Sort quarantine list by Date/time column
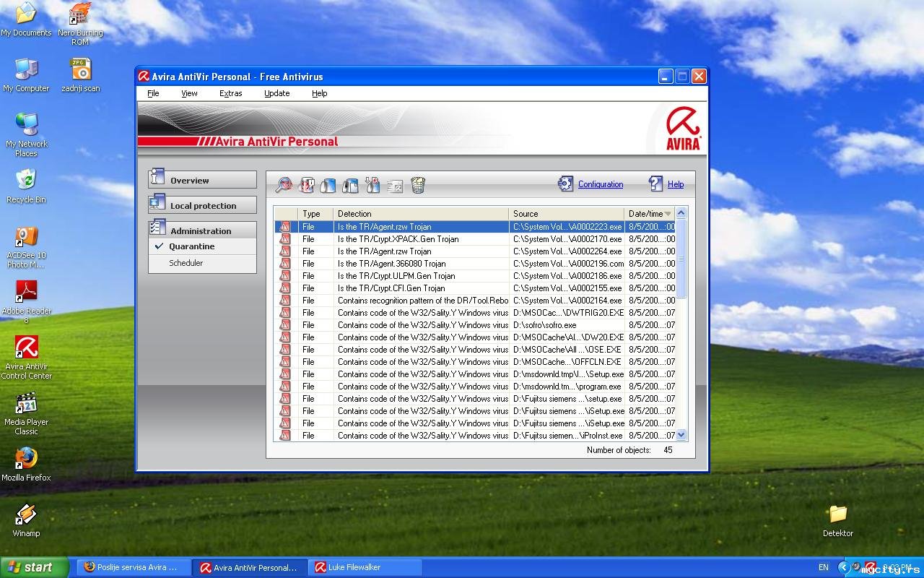The height and width of the screenshot is (578, 924). 650,214
